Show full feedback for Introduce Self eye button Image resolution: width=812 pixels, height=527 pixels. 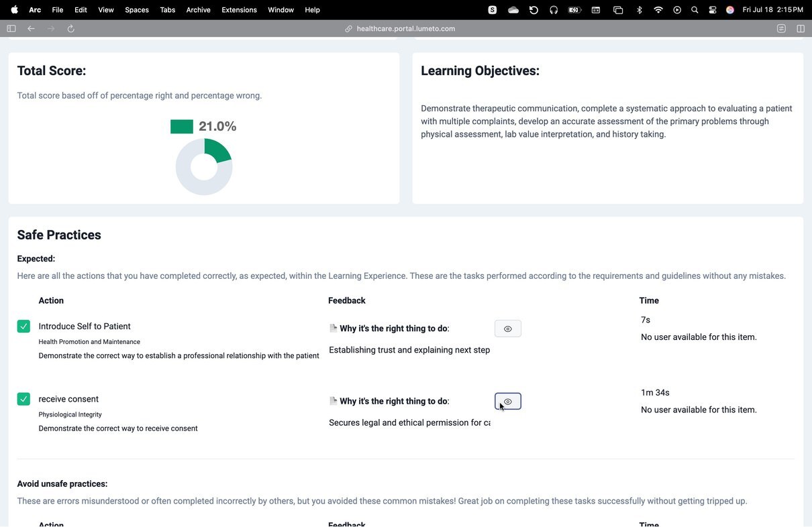[508, 329]
